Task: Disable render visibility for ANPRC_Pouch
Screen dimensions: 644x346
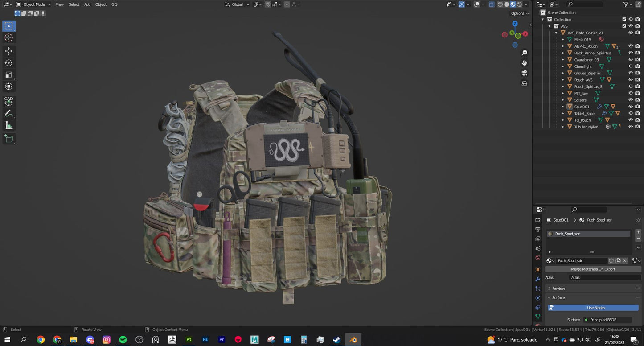Action: [637, 46]
